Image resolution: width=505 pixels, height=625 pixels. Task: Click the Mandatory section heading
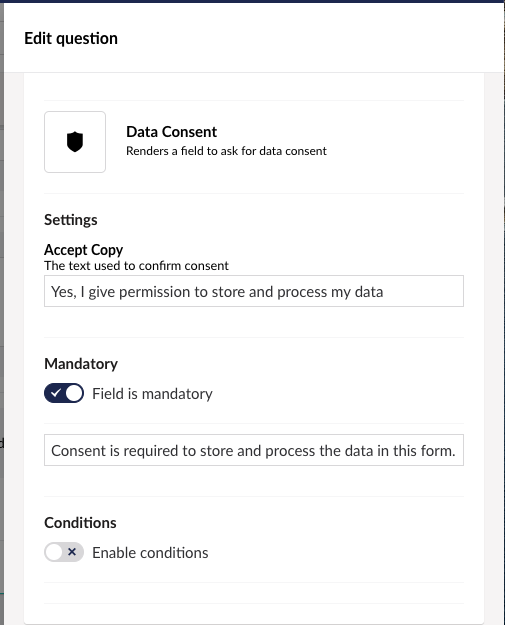click(x=81, y=364)
